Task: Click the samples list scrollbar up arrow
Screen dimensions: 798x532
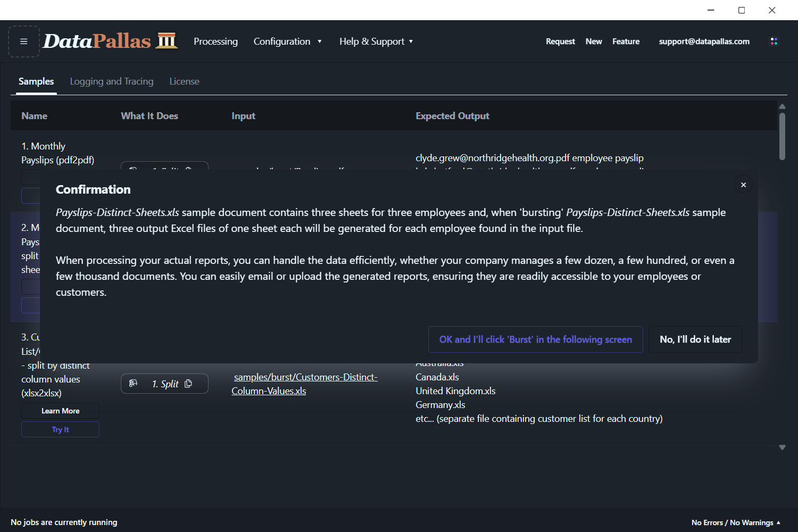Action: [782, 106]
